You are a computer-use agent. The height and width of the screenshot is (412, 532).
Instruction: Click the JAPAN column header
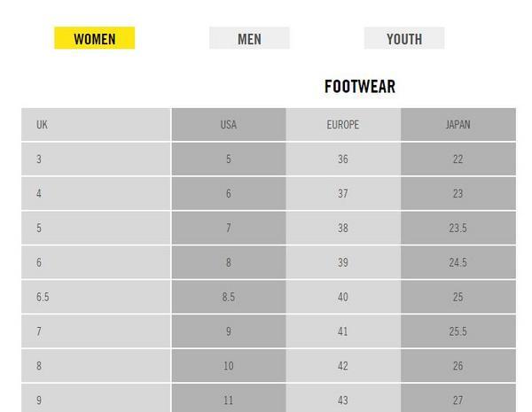(458, 125)
